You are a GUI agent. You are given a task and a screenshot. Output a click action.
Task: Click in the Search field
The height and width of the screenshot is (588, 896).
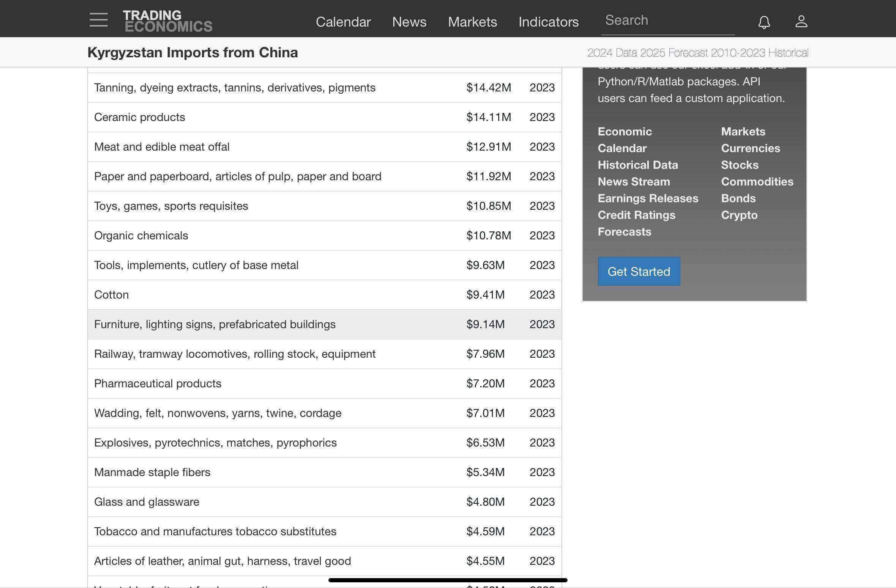pyautogui.click(x=667, y=20)
